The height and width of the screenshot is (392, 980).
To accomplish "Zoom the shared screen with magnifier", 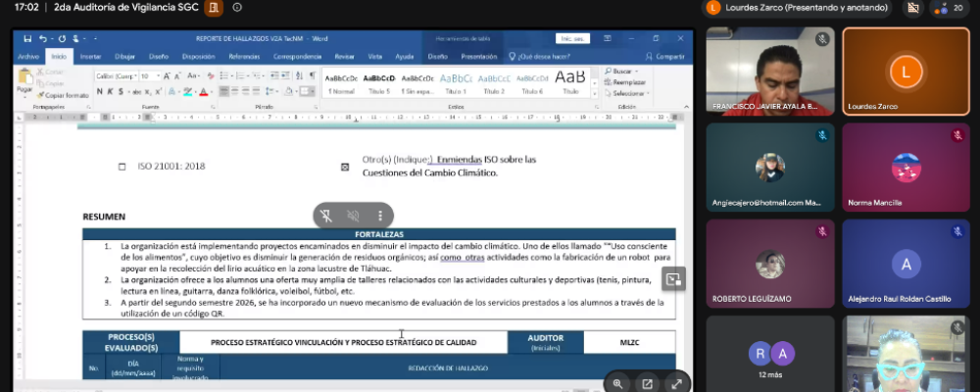I will [x=617, y=384].
